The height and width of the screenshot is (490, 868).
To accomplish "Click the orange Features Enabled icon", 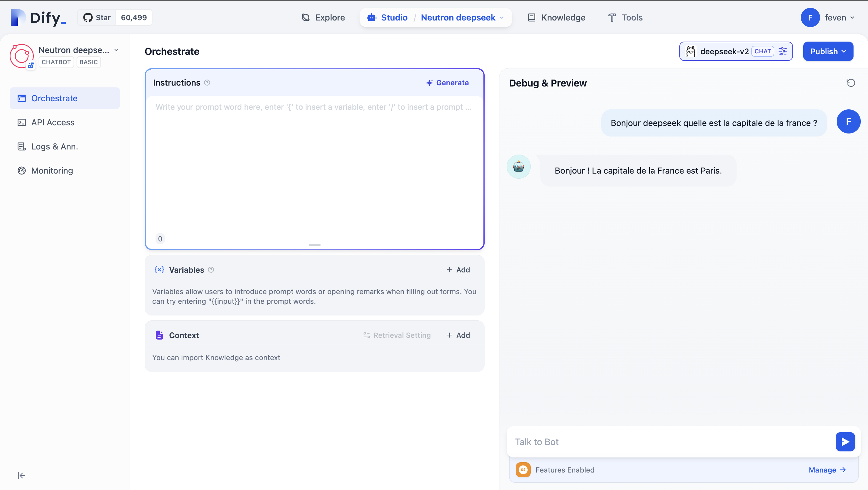I will (x=523, y=470).
